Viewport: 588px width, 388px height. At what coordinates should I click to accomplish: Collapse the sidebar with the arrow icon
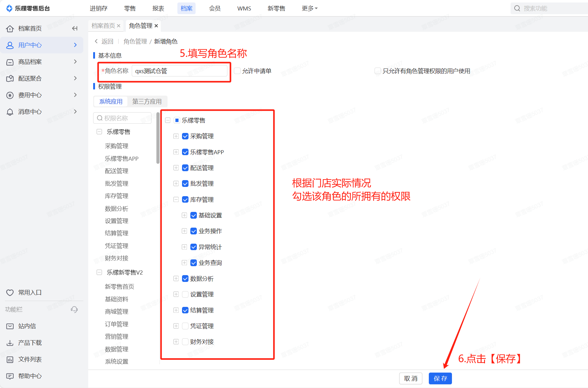[x=74, y=28]
